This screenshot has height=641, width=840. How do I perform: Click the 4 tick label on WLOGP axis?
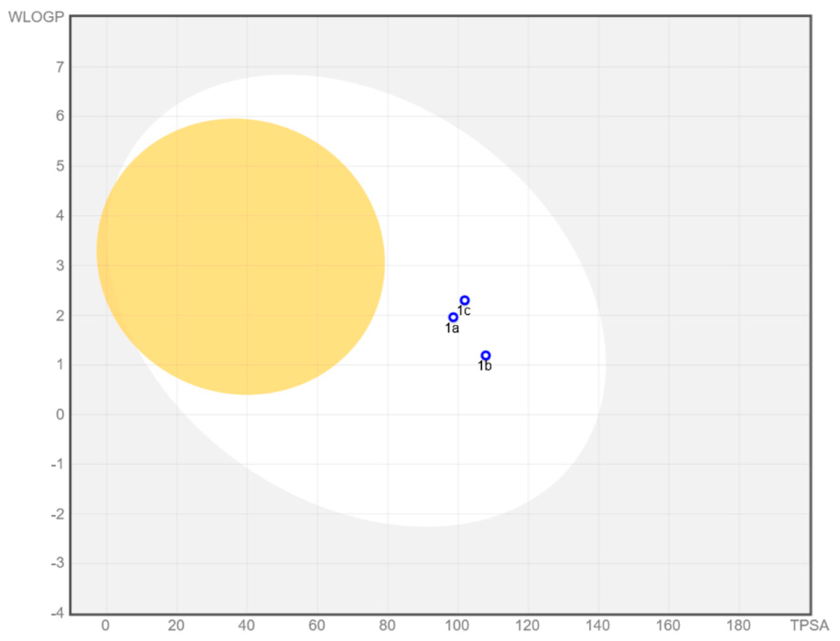coord(60,216)
